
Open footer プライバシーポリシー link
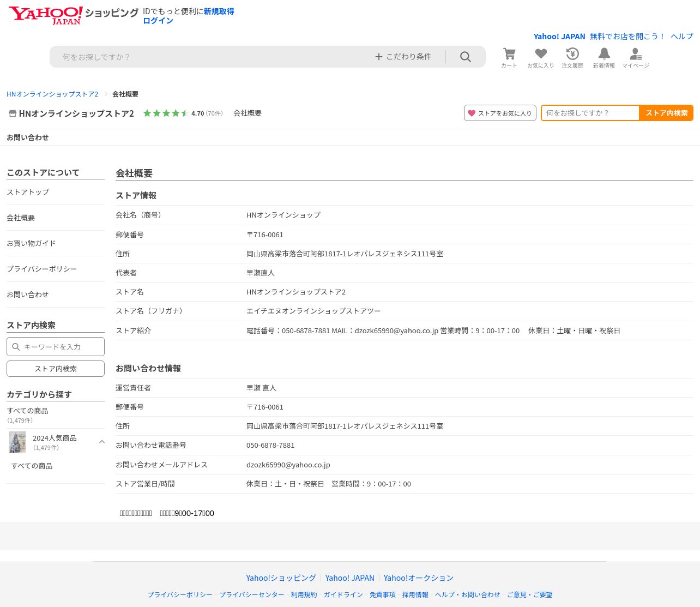pyautogui.click(x=180, y=594)
